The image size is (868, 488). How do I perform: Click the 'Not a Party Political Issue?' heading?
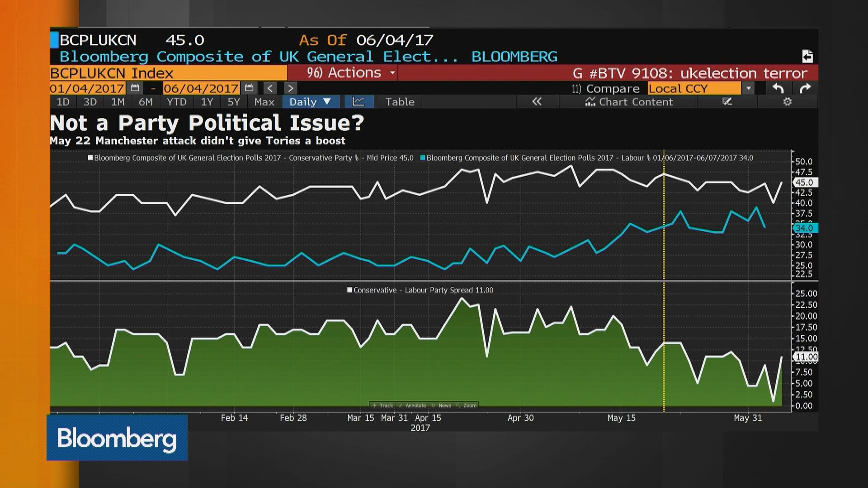point(207,122)
